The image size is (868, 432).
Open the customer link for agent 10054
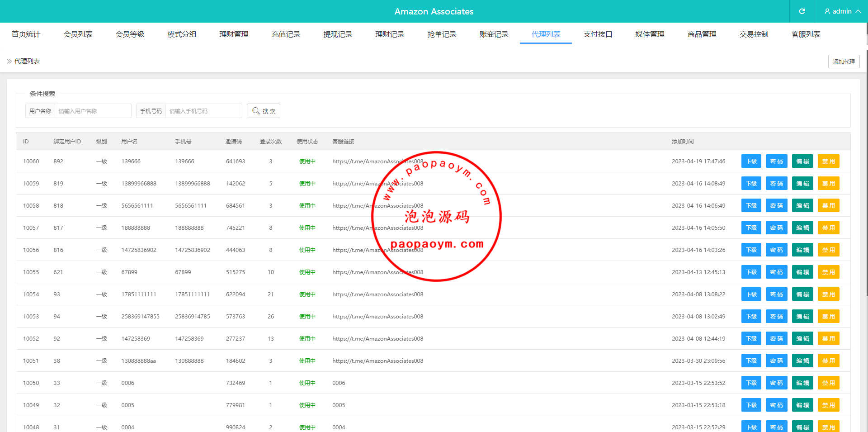(x=377, y=294)
